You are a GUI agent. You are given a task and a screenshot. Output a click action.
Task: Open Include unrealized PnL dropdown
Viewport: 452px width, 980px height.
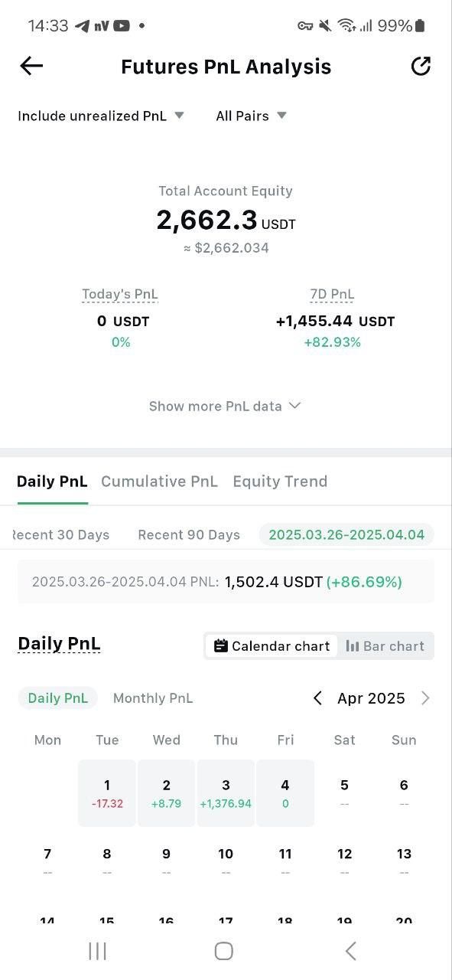[101, 116]
